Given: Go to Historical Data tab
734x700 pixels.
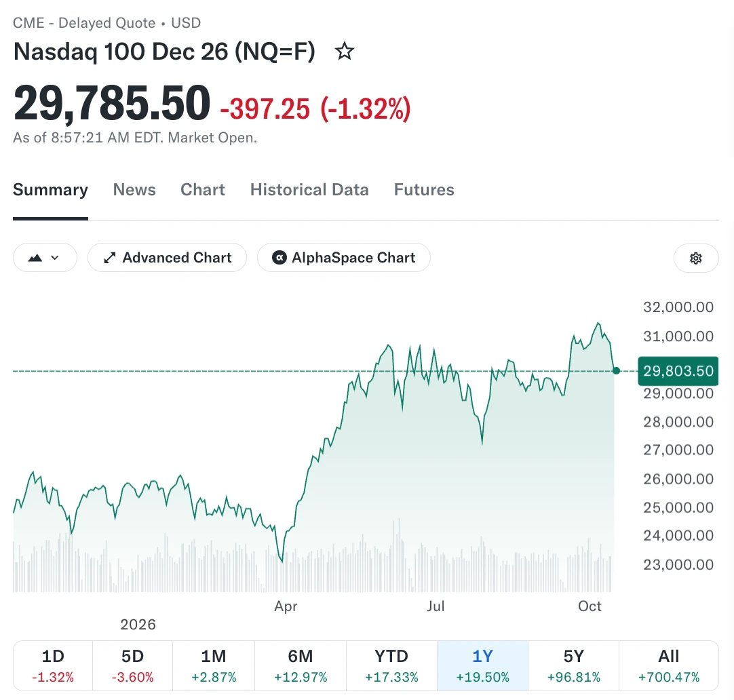Looking at the screenshot, I should tap(309, 189).
